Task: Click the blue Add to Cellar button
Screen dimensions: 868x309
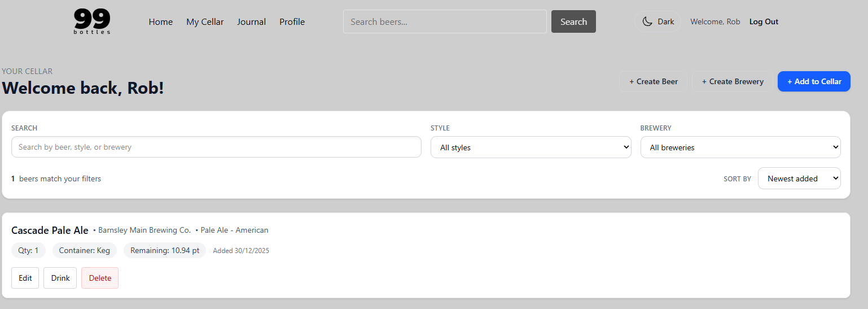Action: 813,81
